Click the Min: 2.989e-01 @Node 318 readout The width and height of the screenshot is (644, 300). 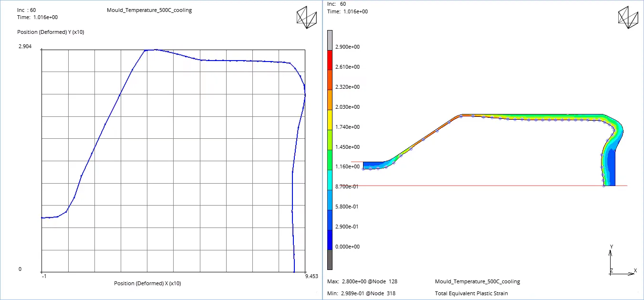pyautogui.click(x=362, y=293)
